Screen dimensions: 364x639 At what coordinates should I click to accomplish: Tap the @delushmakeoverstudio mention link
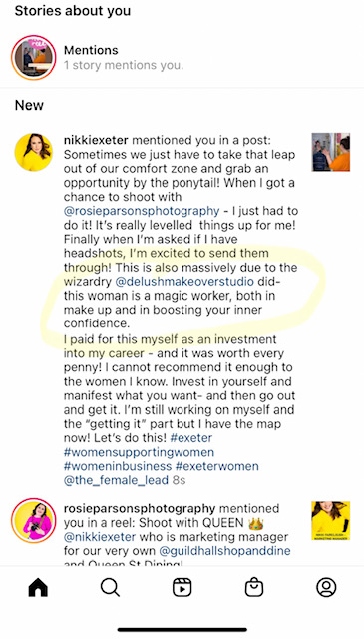pyautogui.click(x=184, y=282)
